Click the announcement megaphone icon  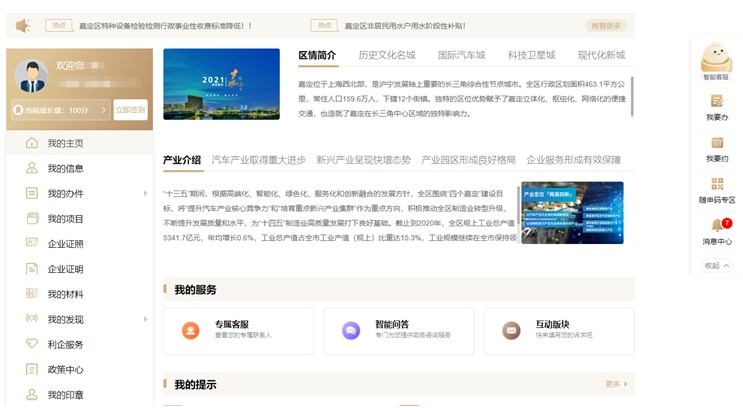coord(23,25)
